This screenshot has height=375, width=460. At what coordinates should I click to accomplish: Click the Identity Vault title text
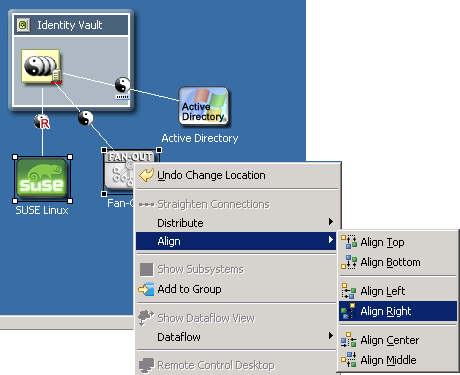70,25
